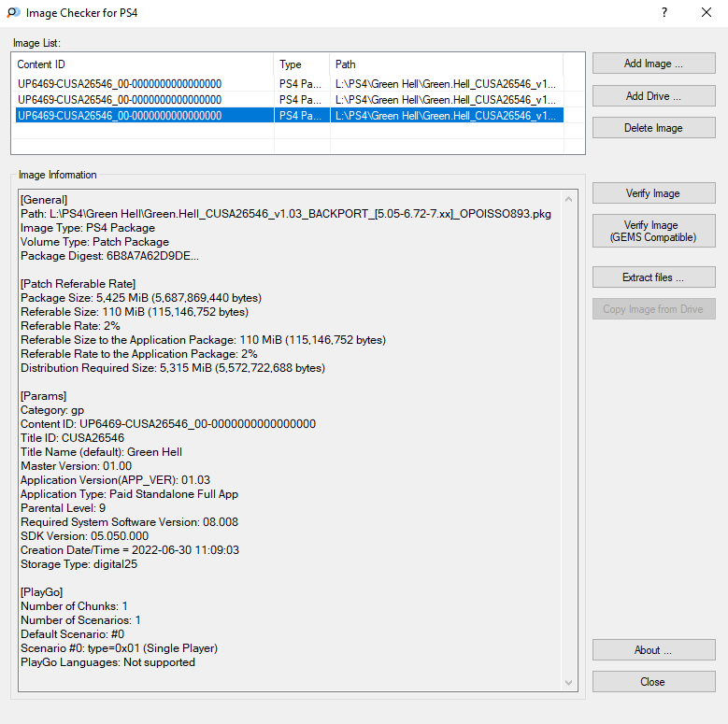This screenshot has height=724, width=728.
Task: Click the [Params] section heading
Action: point(44,396)
